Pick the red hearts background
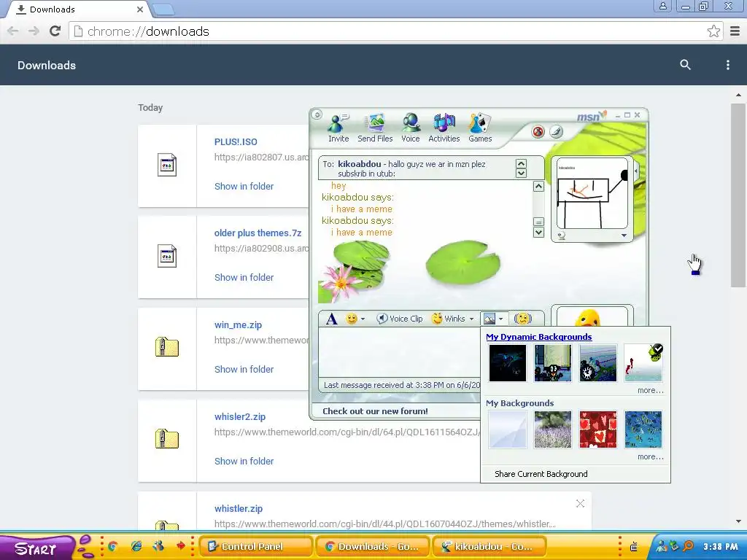 (x=598, y=429)
